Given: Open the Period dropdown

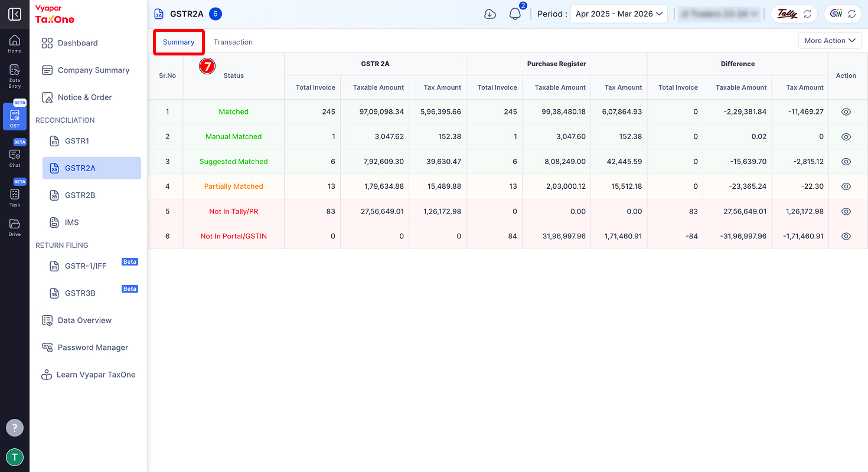Looking at the screenshot, I should pos(619,14).
